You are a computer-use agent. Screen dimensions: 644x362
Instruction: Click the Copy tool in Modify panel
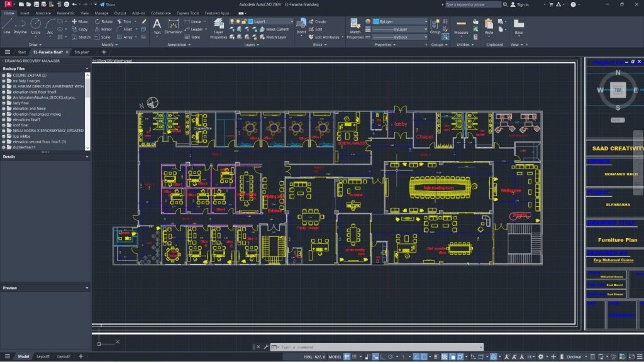point(80,29)
